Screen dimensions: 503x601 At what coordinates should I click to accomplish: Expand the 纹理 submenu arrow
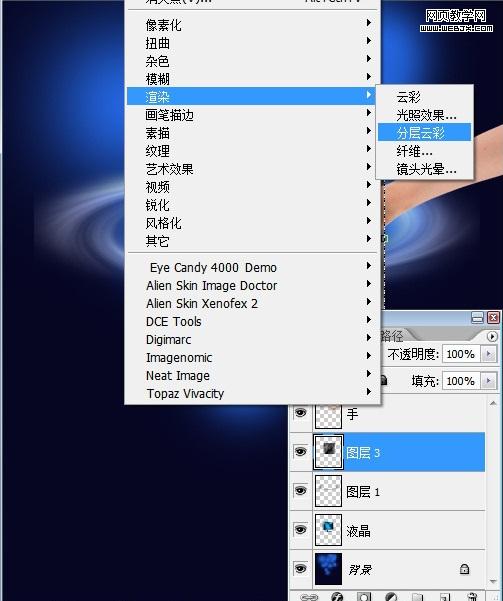(x=369, y=149)
